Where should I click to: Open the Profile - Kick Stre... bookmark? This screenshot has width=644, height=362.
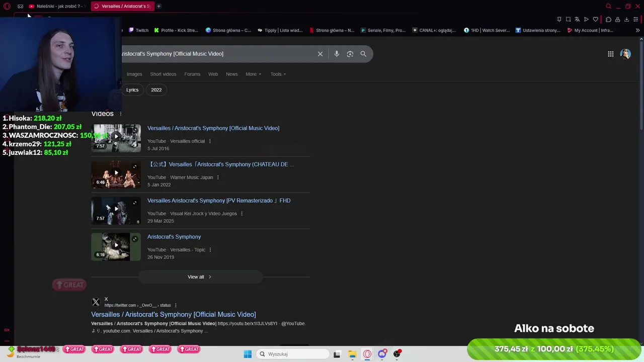click(x=176, y=30)
